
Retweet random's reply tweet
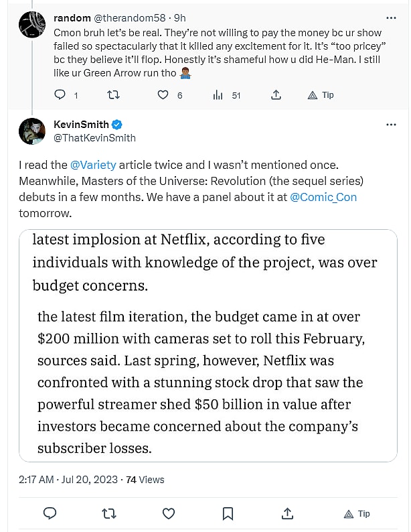pos(114,95)
